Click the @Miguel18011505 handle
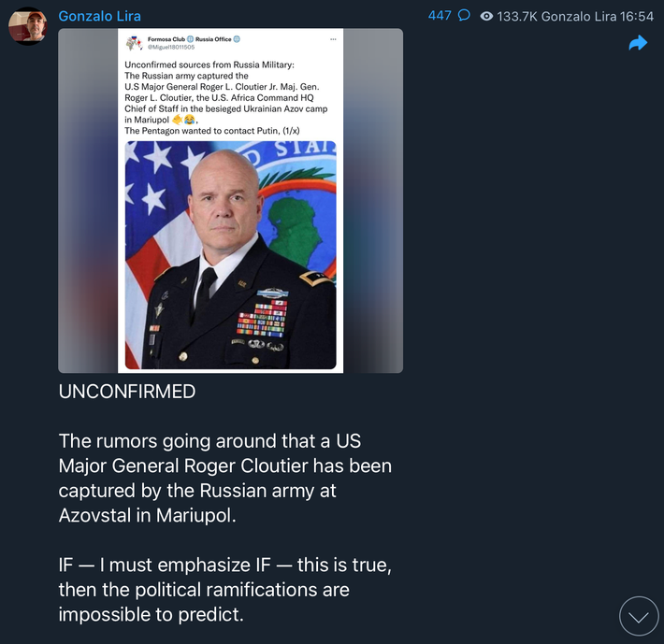 [x=171, y=47]
